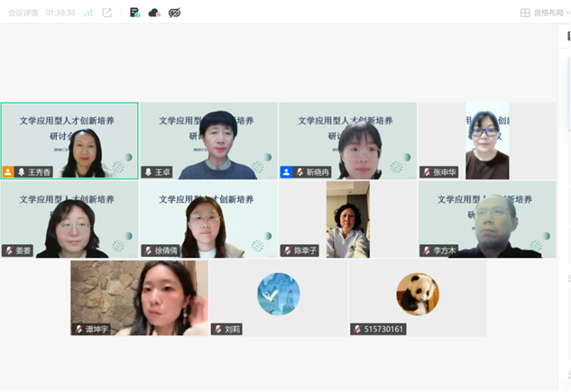Open the meeting notes document icon
This screenshot has height=392, width=571.
click(x=134, y=13)
